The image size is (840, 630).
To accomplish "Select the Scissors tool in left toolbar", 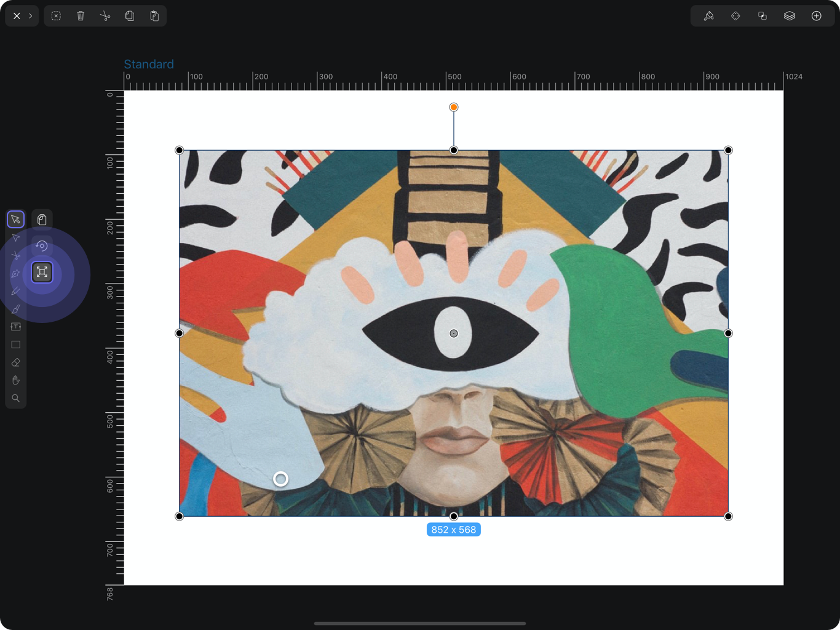I will [16, 255].
